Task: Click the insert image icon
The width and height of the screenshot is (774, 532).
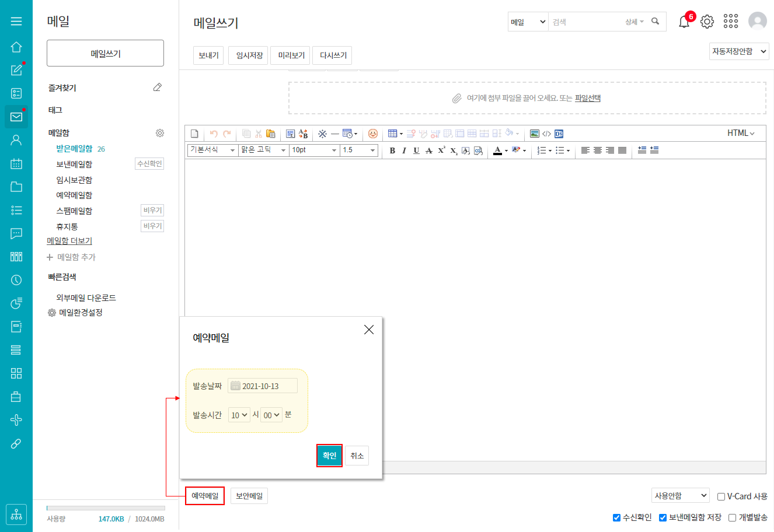Action: coord(534,134)
